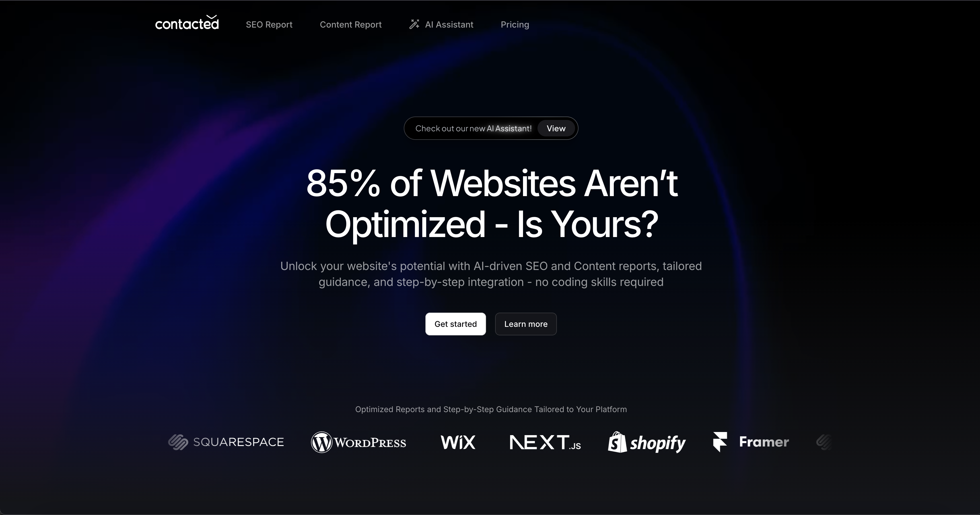Select the Pricing nav tab

click(515, 25)
